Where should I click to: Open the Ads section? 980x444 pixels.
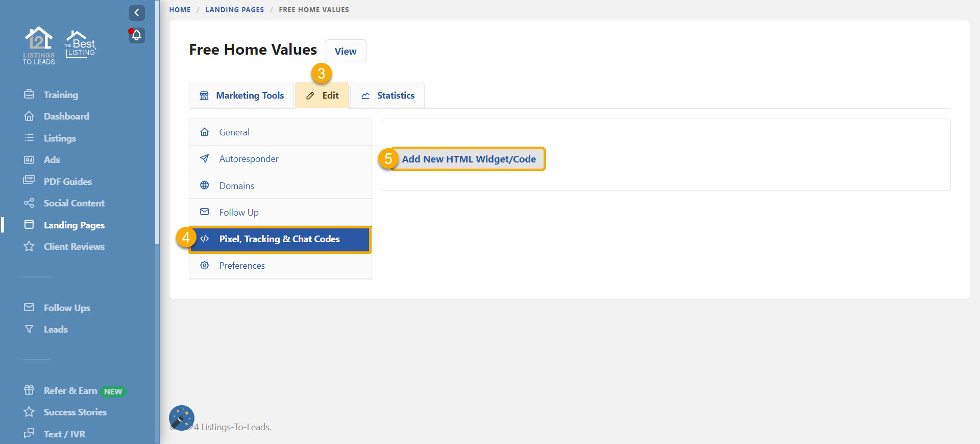52,160
